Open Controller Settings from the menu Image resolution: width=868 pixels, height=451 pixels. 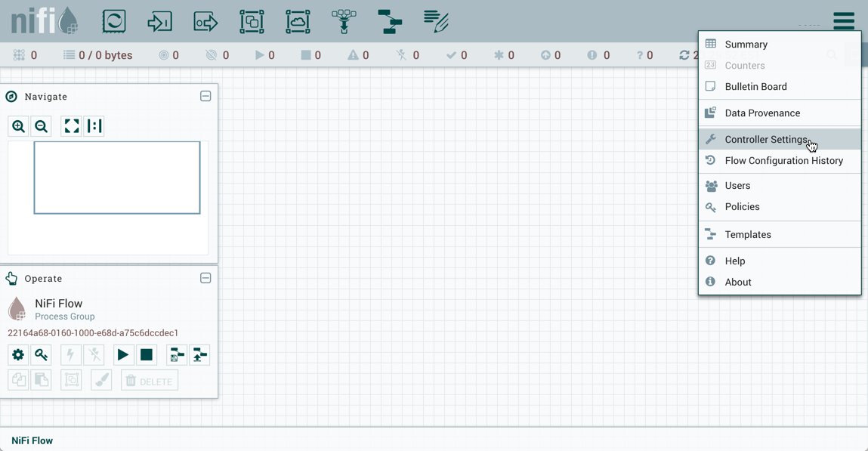tap(766, 140)
